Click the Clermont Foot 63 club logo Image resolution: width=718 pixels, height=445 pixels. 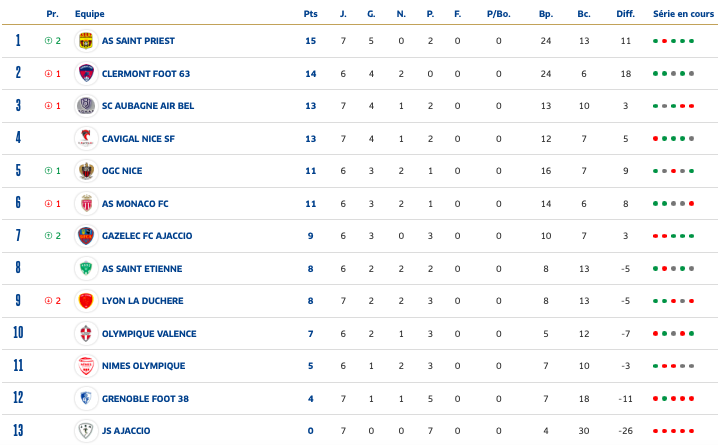pyautogui.click(x=85, y=73)
